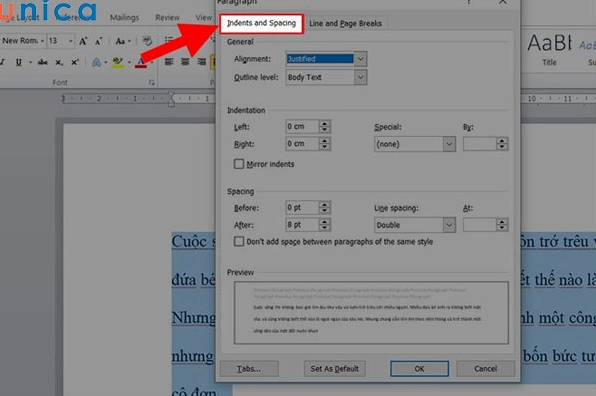Expand the Change Case arrow
Image resolution: width=596 pixels, height=396 pixels.
pos(129,41)
